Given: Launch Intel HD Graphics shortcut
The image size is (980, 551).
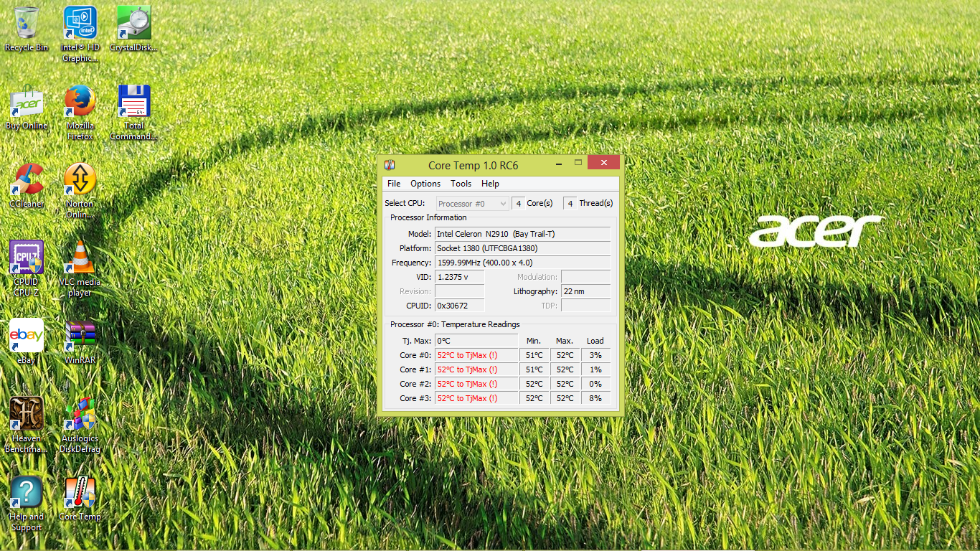Looking at the screenshot, I should [x=80, y=24].
